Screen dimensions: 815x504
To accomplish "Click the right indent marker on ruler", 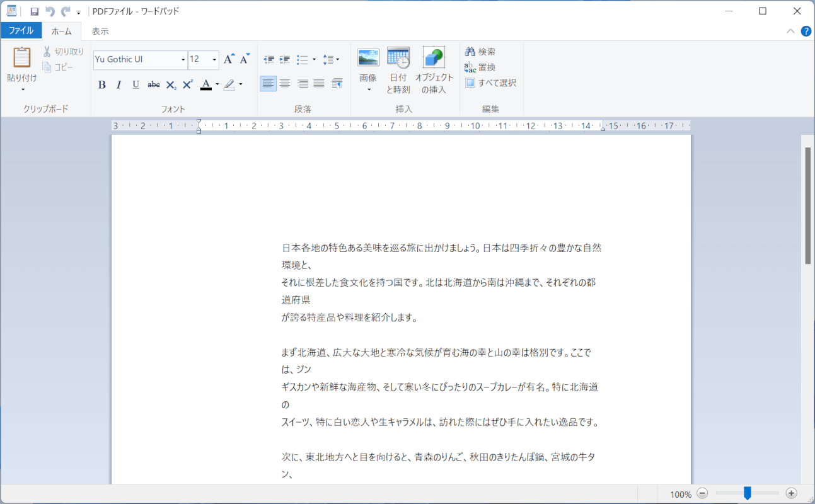I will point(603,128).
